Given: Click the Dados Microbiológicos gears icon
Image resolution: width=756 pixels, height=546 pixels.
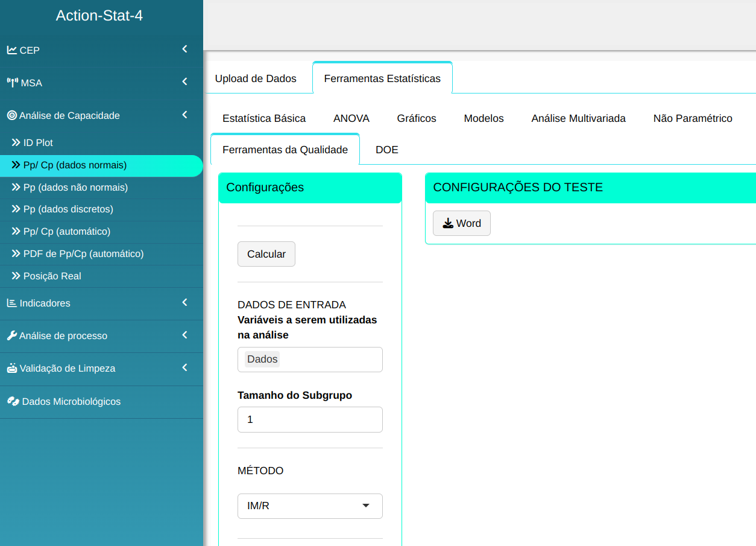Looking at the screenshot, I should 13,401.
